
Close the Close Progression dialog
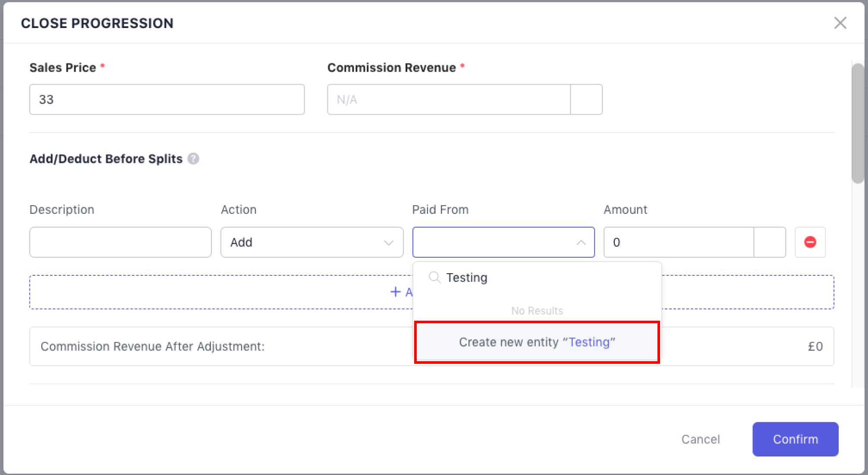[x=840, y=23]
